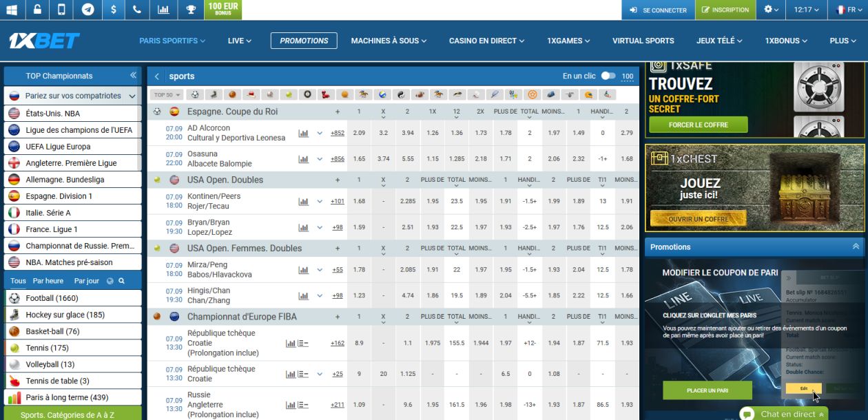Open PROMOTIONS menu item
Viewport: 868px width, 420px height.
[x=304, y=41]
